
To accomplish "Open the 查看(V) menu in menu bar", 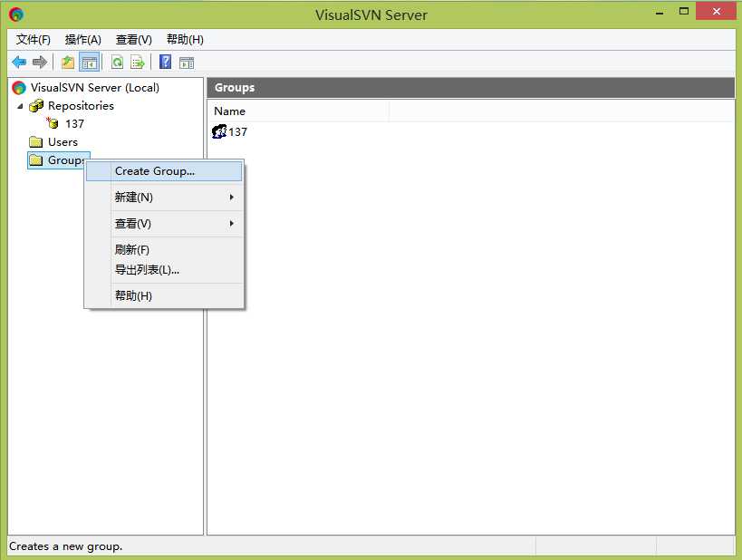I will 134,39.
